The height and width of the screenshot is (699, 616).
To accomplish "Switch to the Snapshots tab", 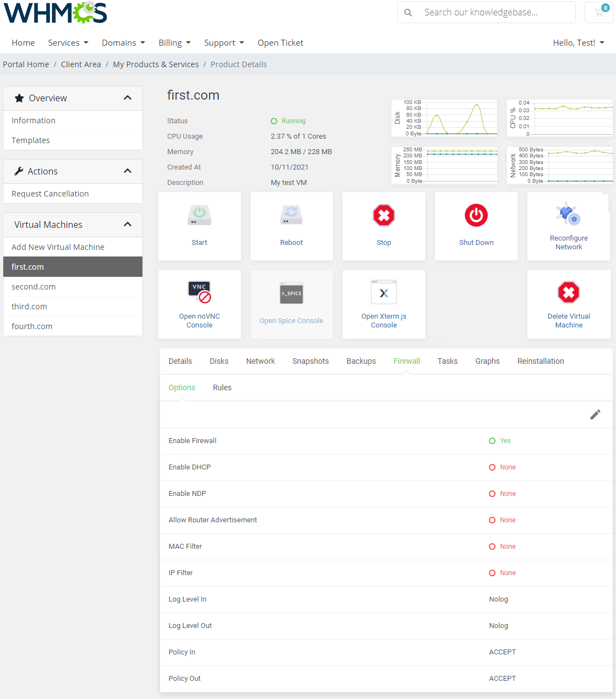I will pyautogui.click(x=311, y=361).
